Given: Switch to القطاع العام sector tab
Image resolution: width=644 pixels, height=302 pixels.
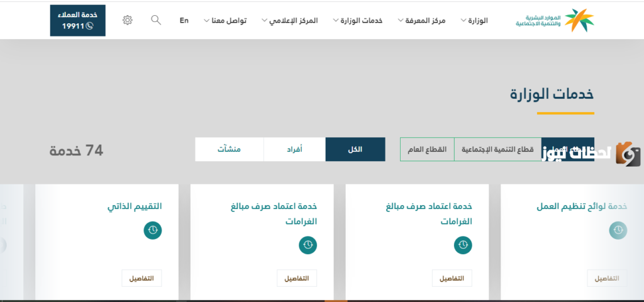Looking at the screenshot, I should click(x=427, y=149).
